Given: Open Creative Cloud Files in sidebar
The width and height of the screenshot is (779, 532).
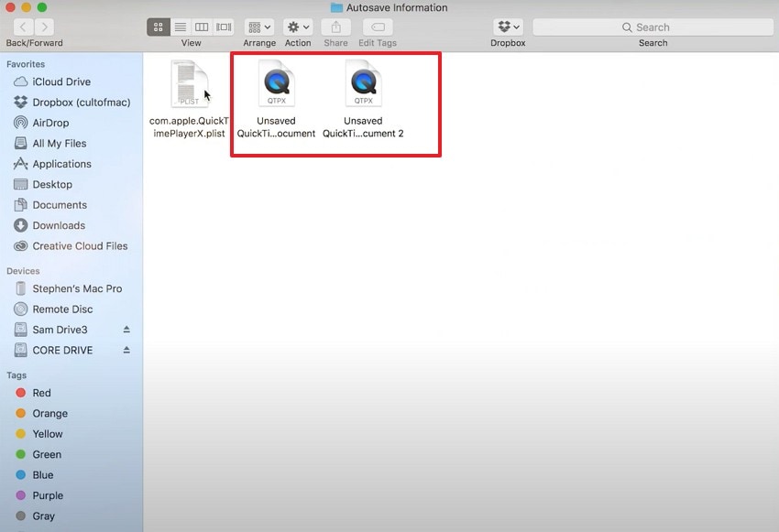Looking at the screenshot, I should click(71, 245).
